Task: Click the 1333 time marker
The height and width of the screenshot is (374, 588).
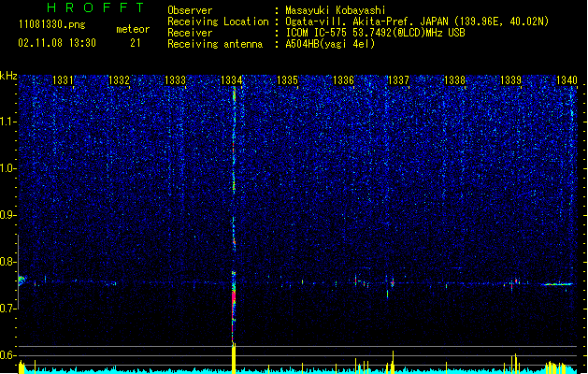Action: point(175,79)
